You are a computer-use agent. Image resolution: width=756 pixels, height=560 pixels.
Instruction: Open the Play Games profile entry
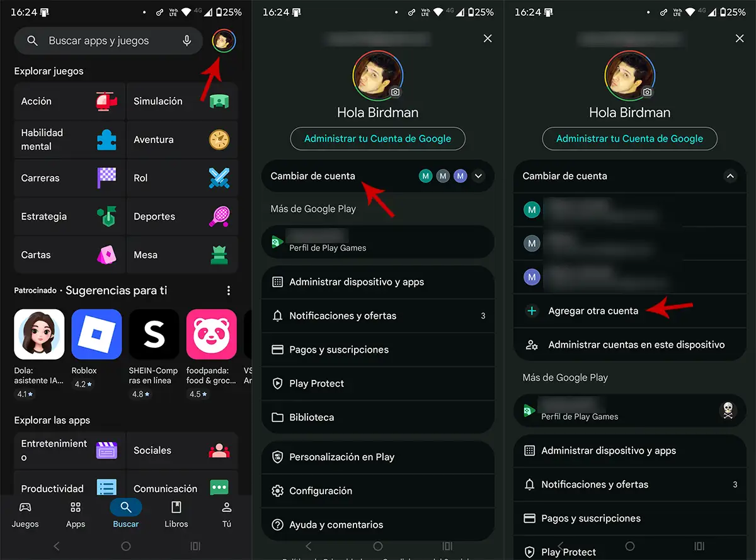coord(377,242)
